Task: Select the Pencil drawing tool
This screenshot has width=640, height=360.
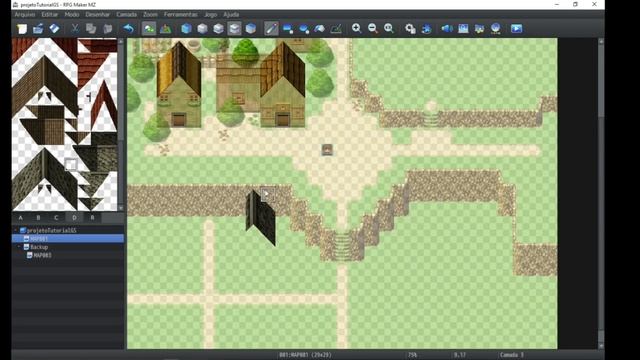Action: coord(271,29)
